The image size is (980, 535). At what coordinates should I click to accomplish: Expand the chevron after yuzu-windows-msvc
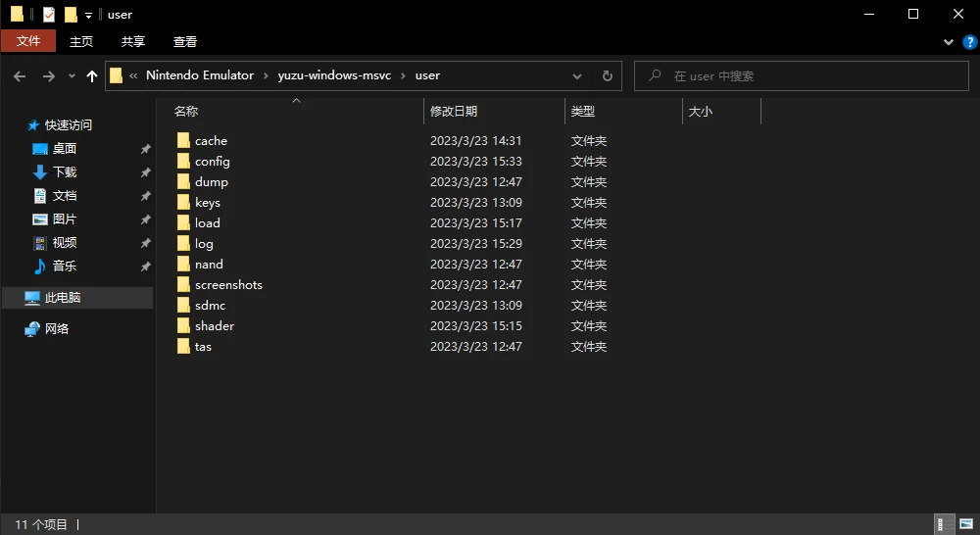(403, 76)
